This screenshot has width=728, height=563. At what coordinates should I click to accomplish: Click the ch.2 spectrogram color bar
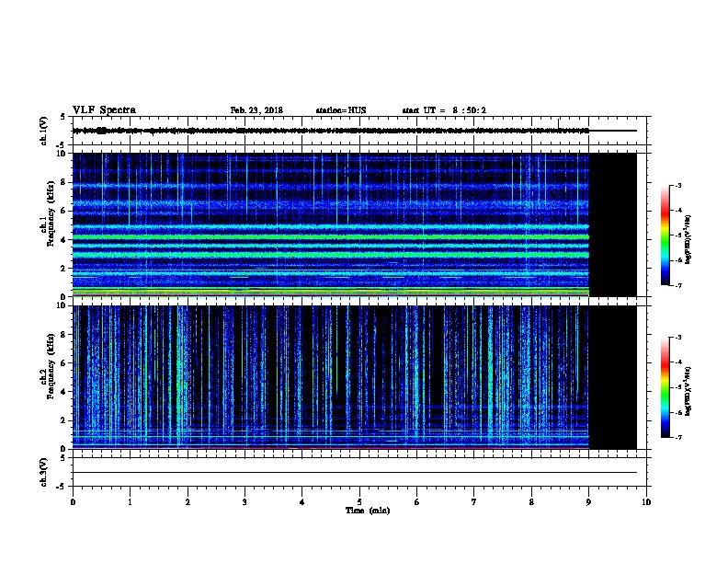click(665, 387)
